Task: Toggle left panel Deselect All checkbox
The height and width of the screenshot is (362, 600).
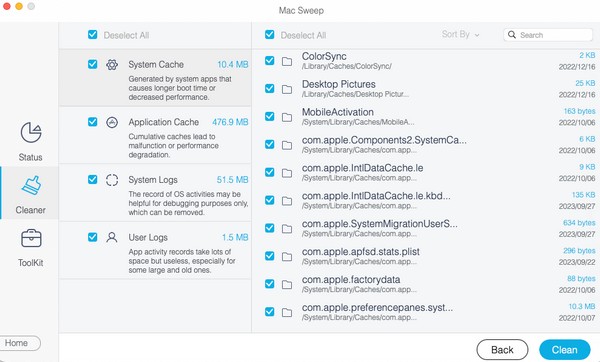Action: click(93, 35)
